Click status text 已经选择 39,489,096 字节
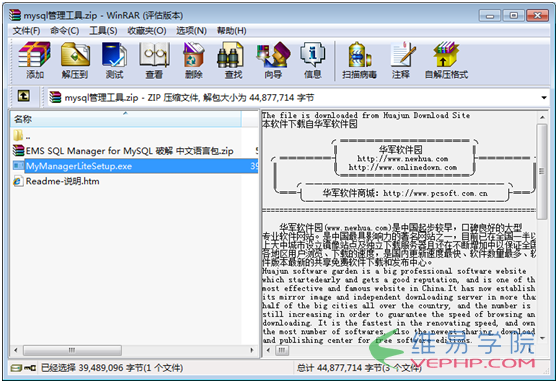The height and width of the screenshot is (383, 558). click(112, 368)
